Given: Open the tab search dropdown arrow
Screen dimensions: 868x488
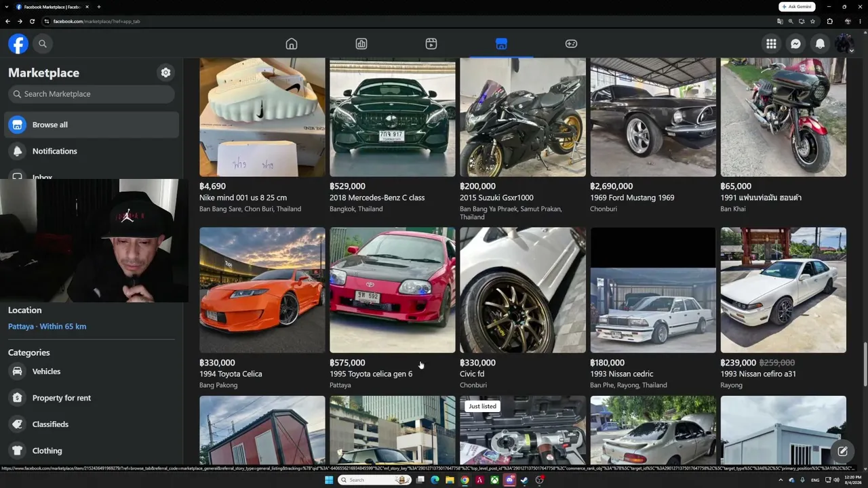Looking at the screenshot, I should click(6, 7).
